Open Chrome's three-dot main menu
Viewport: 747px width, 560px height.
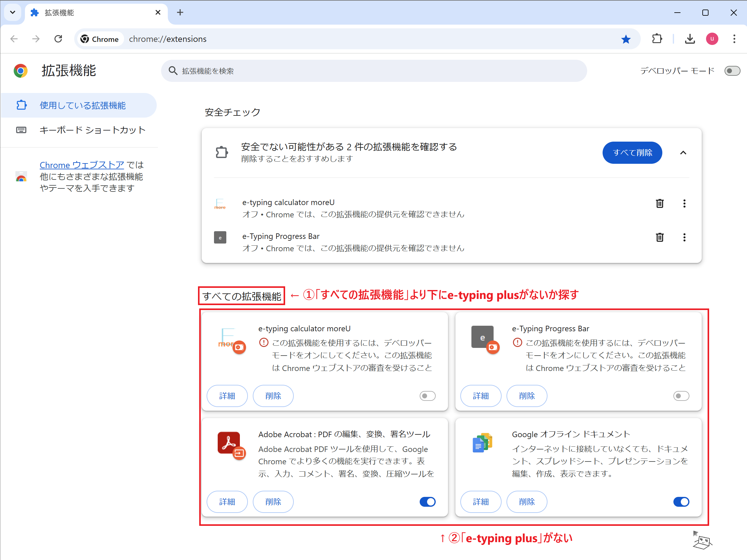pyautogui.click(x=734, y=39)
